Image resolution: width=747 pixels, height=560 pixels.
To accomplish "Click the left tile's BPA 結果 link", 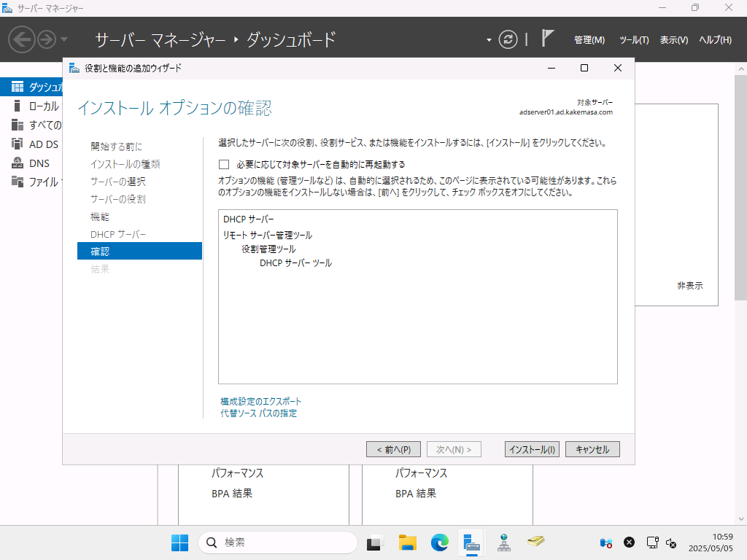I will coord(232,494).
